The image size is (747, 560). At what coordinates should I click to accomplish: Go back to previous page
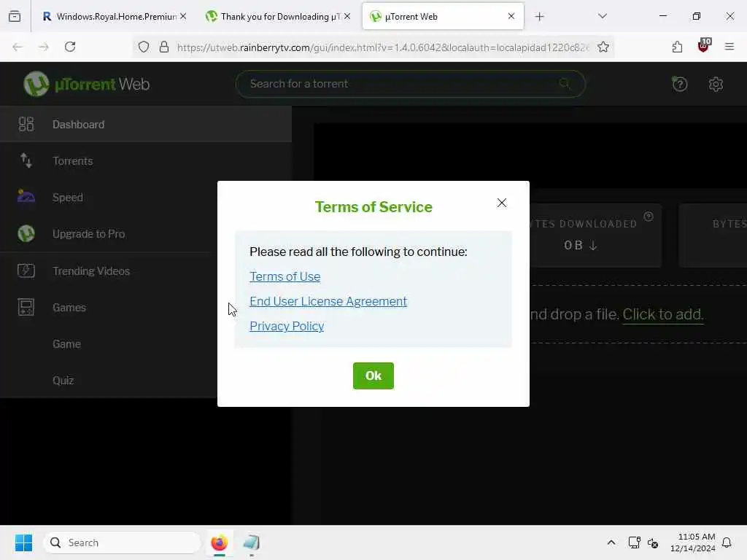pos(18,47)
